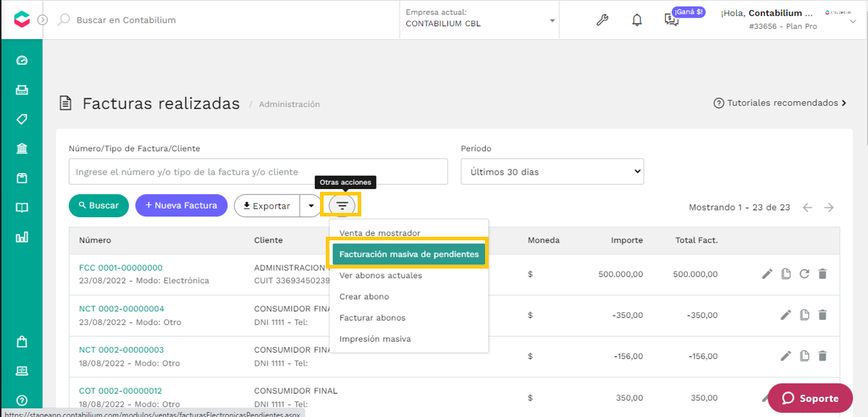
Task: Open the printer icon in the sidebar
Action: pyautogui.click(x=22, y=90)
